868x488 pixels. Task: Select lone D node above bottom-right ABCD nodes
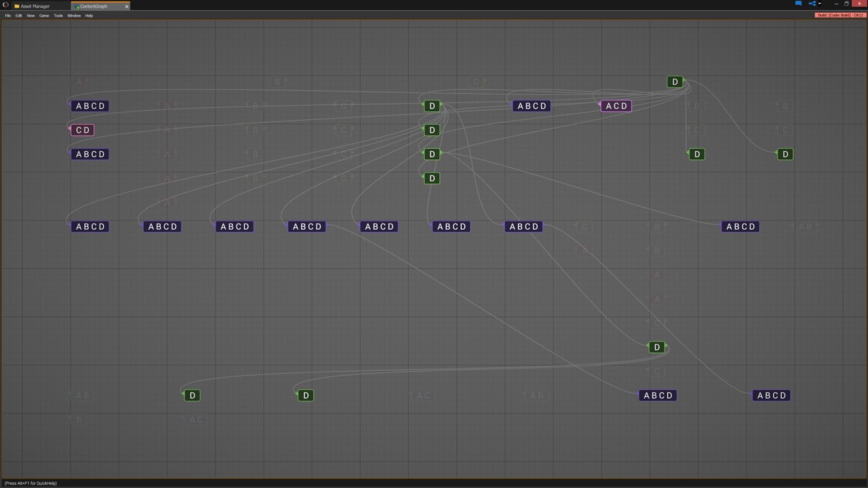(x=656, y=347)
